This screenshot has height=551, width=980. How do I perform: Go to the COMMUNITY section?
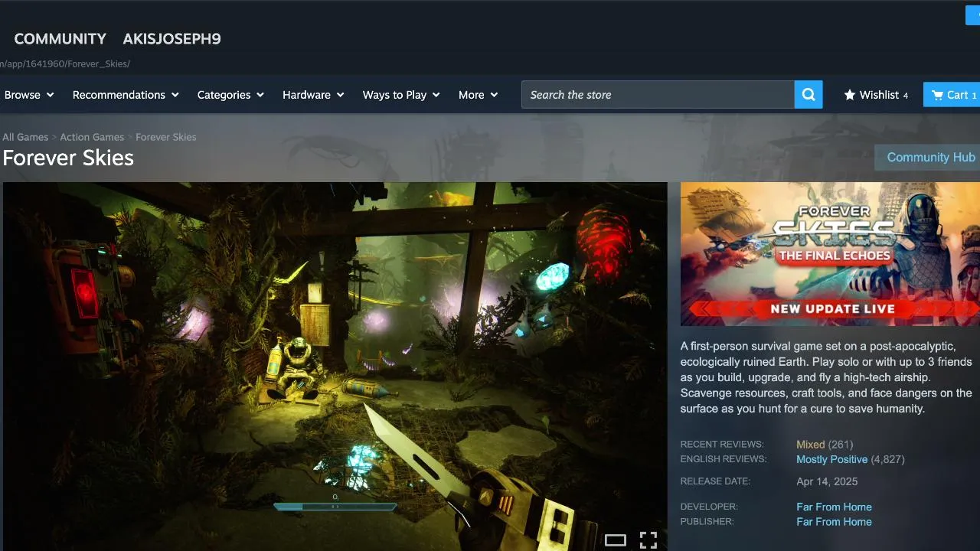60,39
